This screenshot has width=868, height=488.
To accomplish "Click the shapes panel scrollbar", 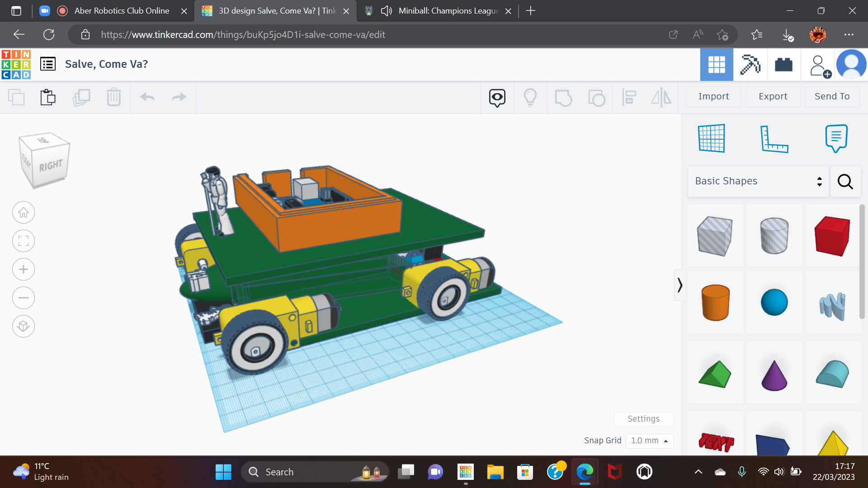I will (x=862, y=262).
